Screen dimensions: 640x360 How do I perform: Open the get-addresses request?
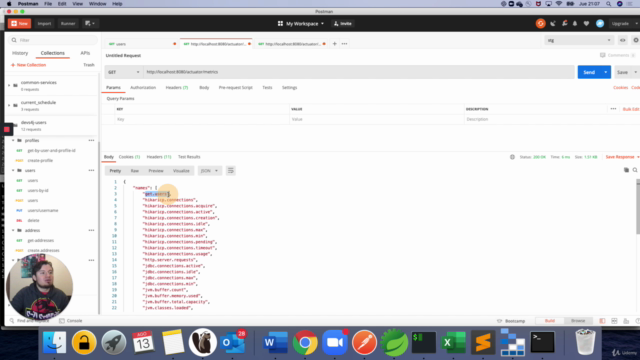(40, 240)
